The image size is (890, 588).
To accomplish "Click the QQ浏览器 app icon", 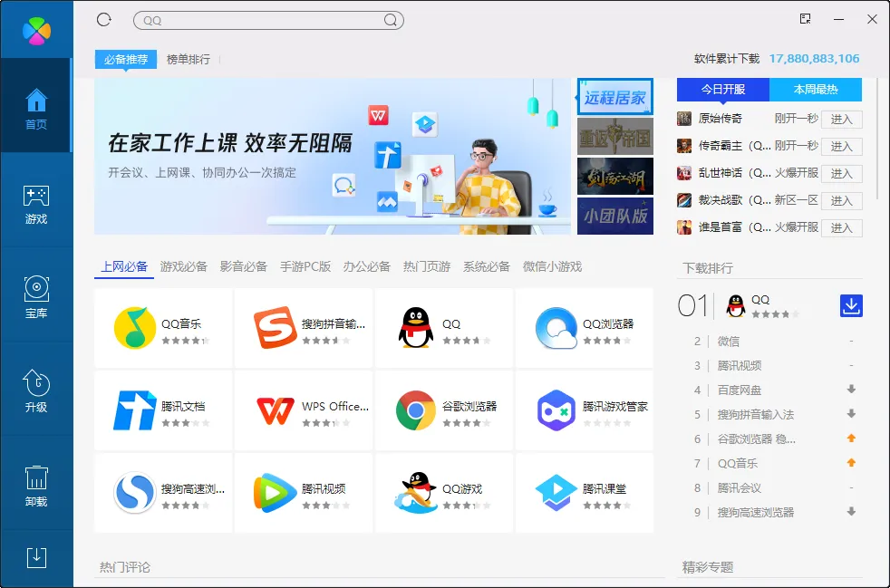I will click(x=556, y=328).
